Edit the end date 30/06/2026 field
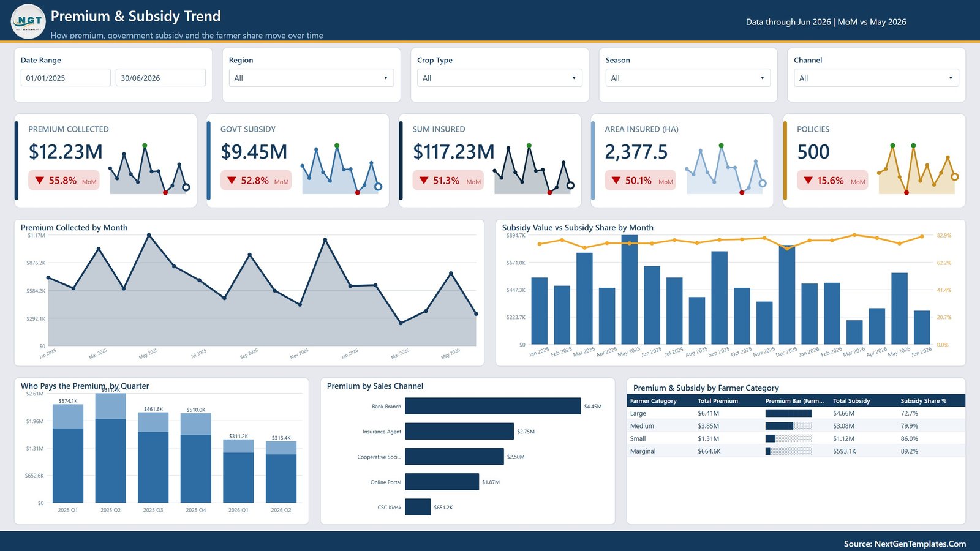 click(x=160, y=78)
